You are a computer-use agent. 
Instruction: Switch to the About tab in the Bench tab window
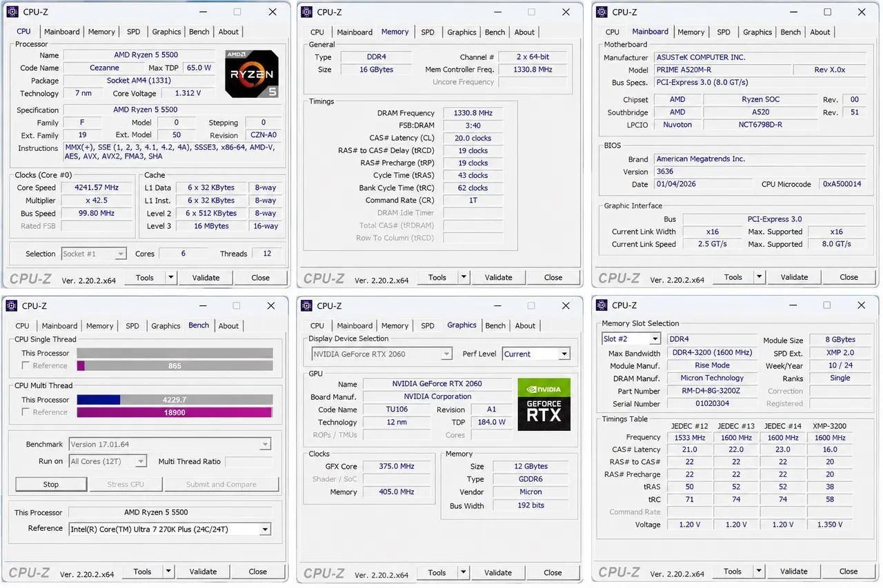tap(228, 326)
